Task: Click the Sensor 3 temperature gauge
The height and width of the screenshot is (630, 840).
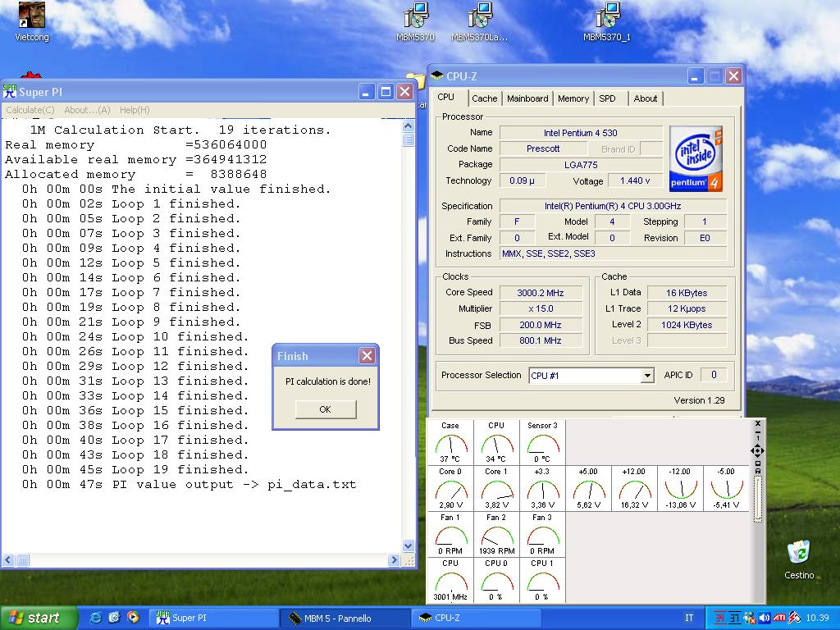Action: [x=543, y=442]
